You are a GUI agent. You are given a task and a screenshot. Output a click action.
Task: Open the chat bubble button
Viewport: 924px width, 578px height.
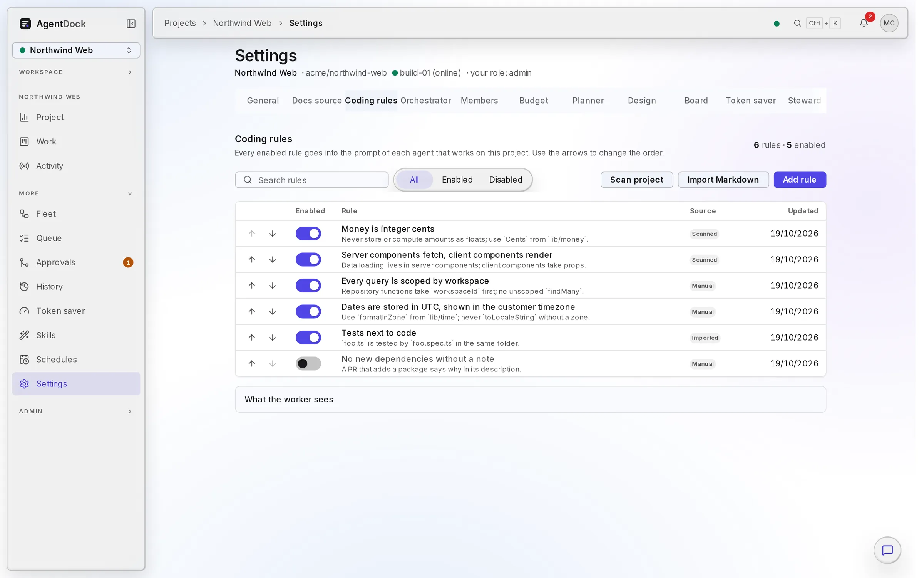point(887,550)
